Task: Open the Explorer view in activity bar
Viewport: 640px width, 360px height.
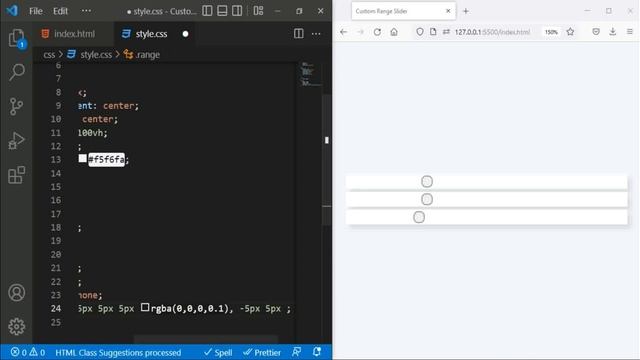Action: point(16,38)
